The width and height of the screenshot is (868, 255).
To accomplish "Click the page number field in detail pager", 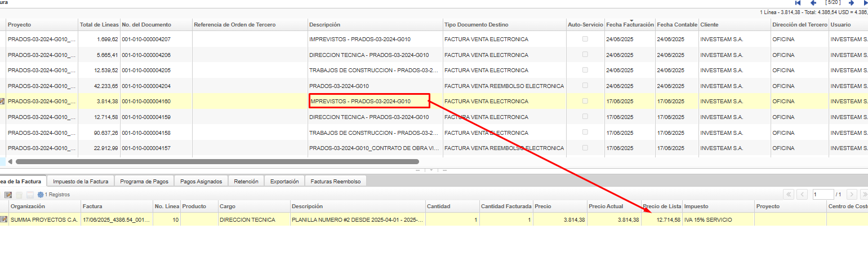I will (822, 195).
